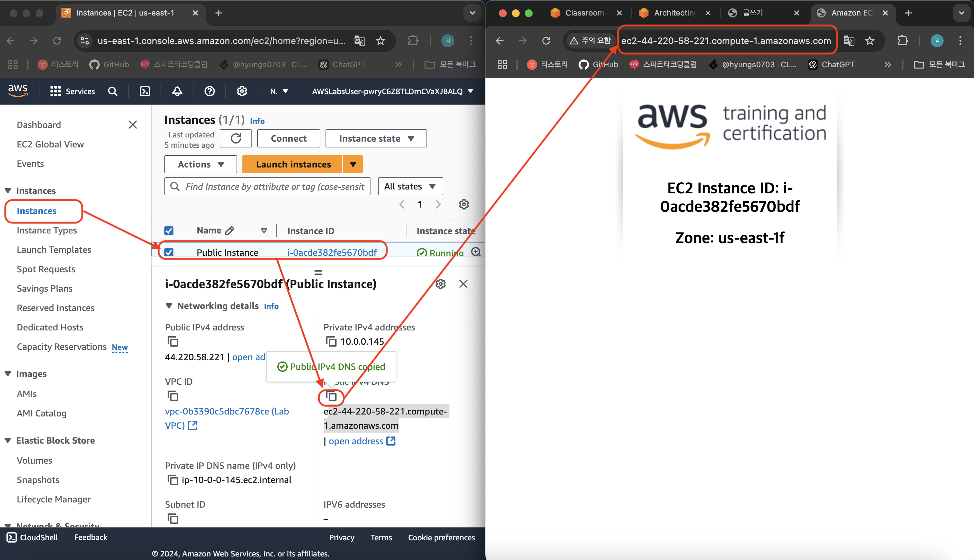
Task: Open the notifications bell in the AWS header
Action: [177, 91]
